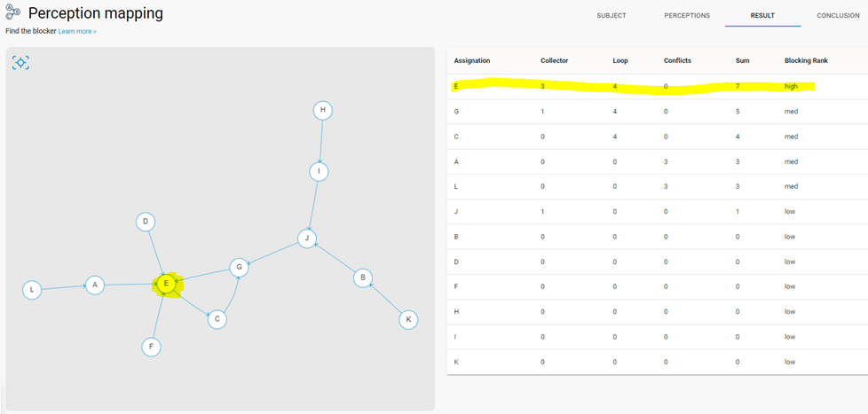The image size is (868, 414).
Task: Select node L in the graph
Action: [32, 290]
